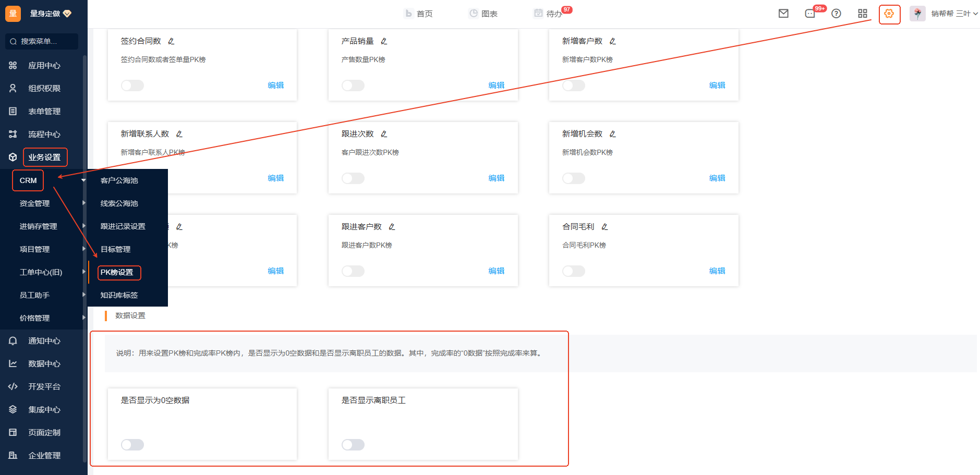Open the apps grid icon
Screen dimensions: 980x475
pos(863,14)
